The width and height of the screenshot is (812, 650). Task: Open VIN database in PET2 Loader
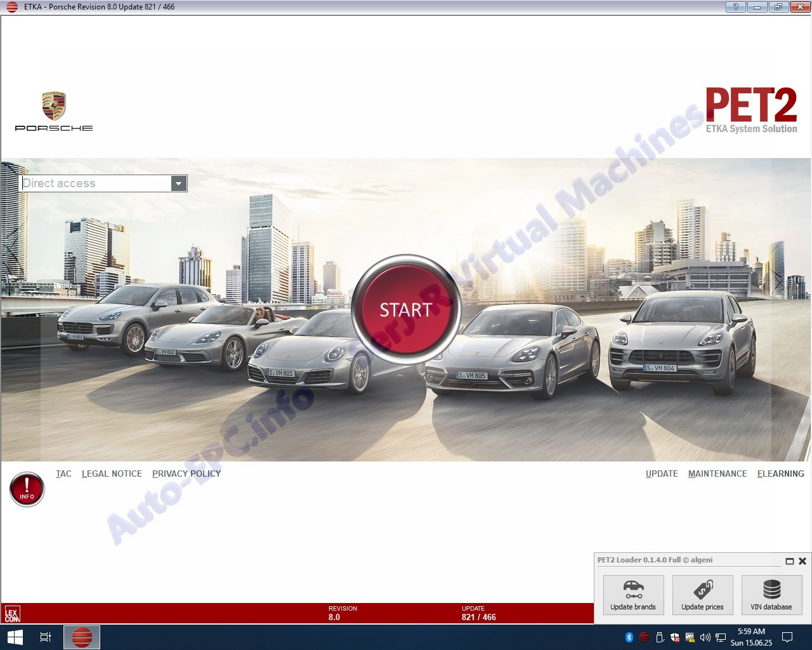pyautogui.click(x=771, y=595)
